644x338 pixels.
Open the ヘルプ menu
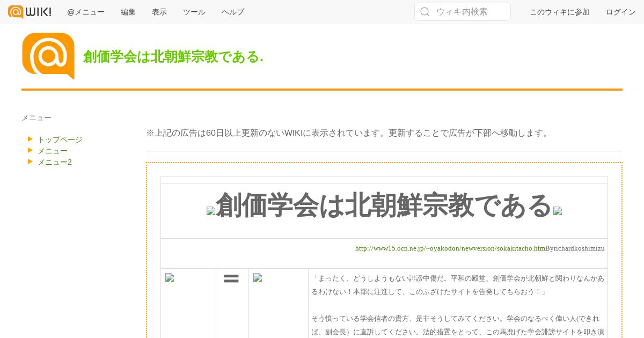[x=233, y=12]
